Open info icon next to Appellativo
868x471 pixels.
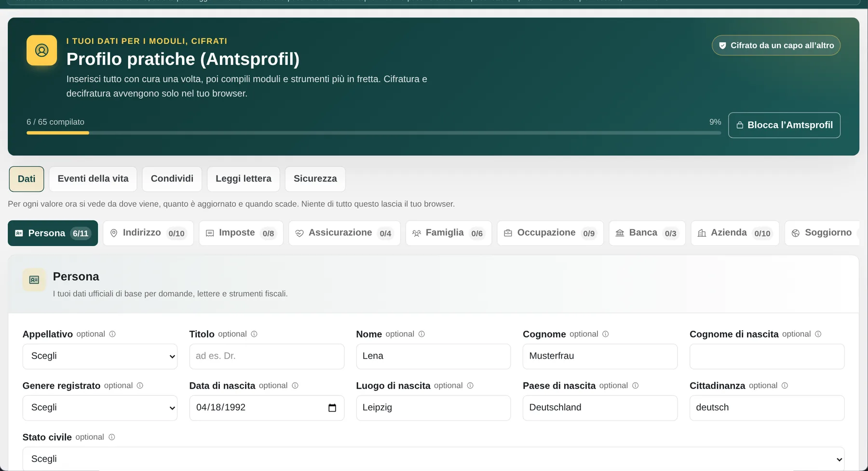112,334
